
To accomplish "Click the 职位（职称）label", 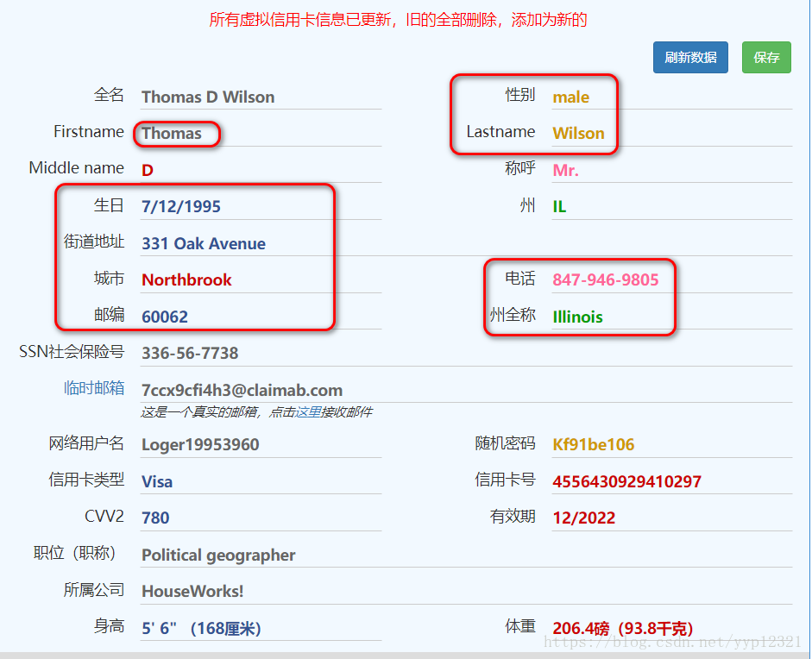I will (74, 553).
